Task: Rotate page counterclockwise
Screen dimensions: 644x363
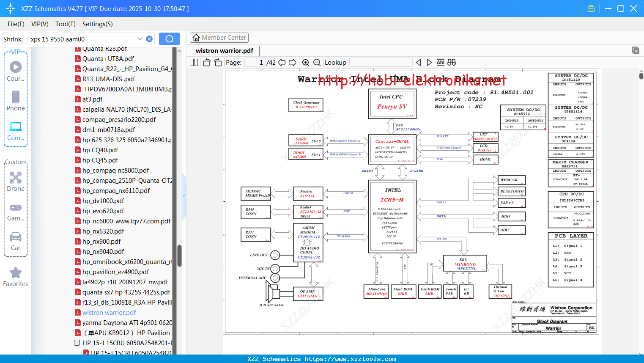Action: point(206,63)
